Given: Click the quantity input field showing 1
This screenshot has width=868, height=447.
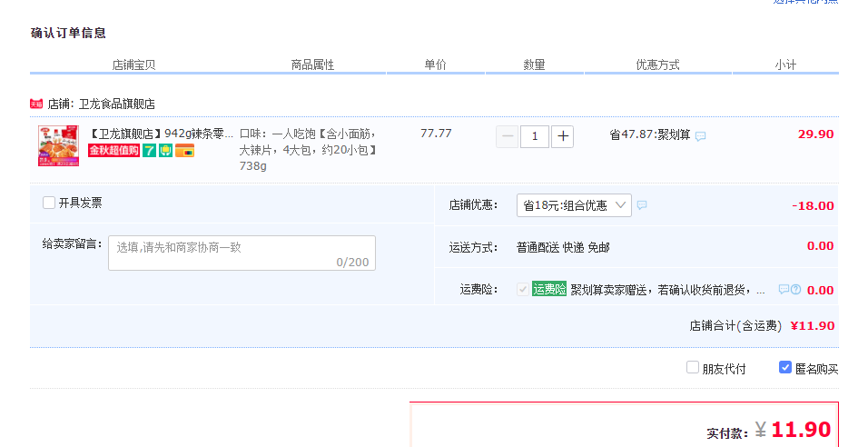Looking at the screenshot, I should click(535, 136).
